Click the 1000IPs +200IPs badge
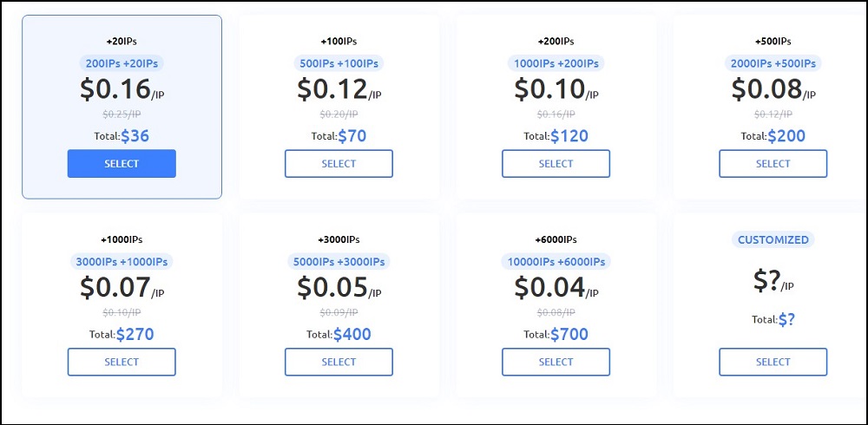 click(x=556, y=63)
